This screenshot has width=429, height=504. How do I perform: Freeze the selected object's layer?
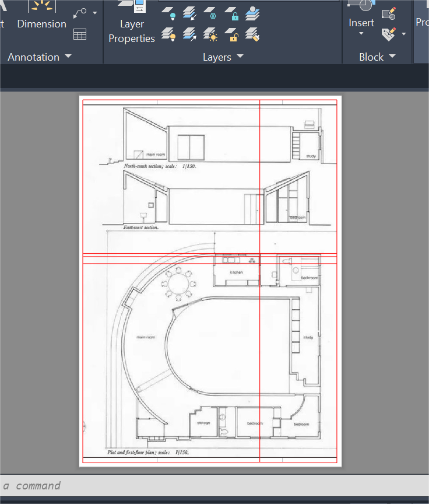[210, 13]
